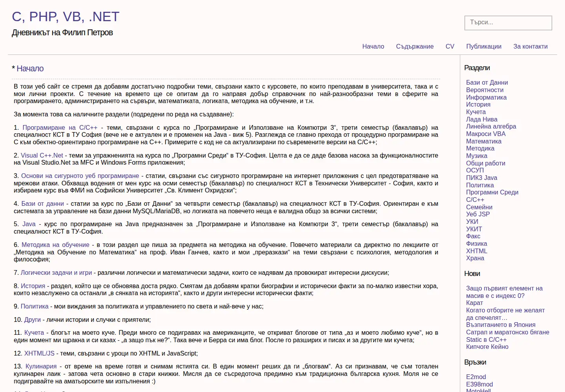Click the site title 'C, PHP, VB, .NET'
This screenshot has height=392, width=565.
coord(66,16)
